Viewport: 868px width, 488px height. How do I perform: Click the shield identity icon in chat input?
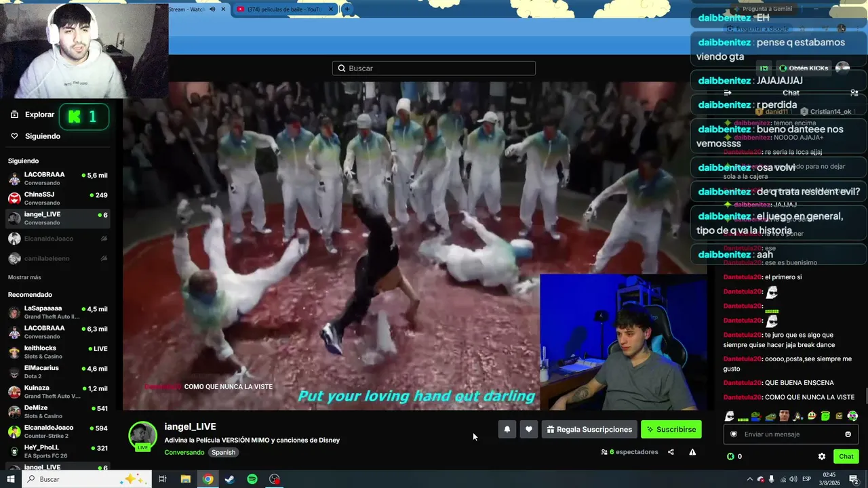(x=734, y=434)
